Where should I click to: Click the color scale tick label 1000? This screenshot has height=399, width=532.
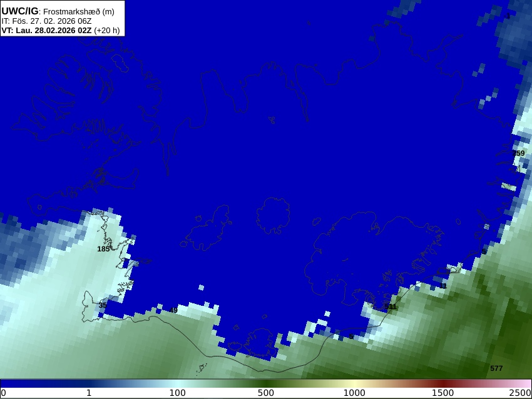(x=354, y=393)
